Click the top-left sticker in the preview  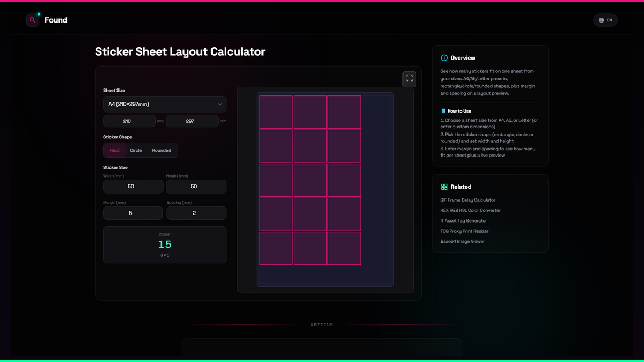[x=276, y=112]
